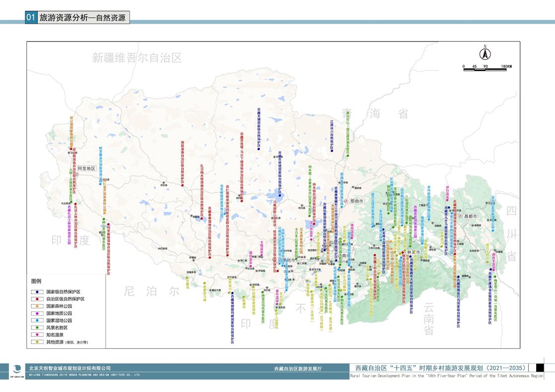The height and width of the screenshot is (392, 555).
Task: Click the 昌都市 city marker
Action: [x=460, y=216]
